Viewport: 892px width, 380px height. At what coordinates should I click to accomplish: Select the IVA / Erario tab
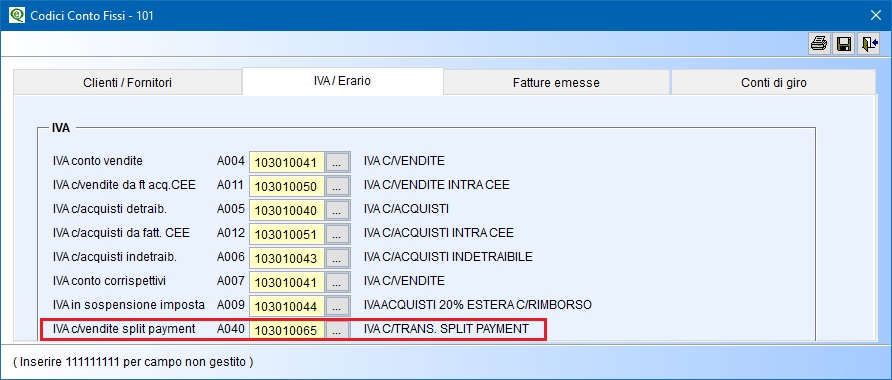342,81
